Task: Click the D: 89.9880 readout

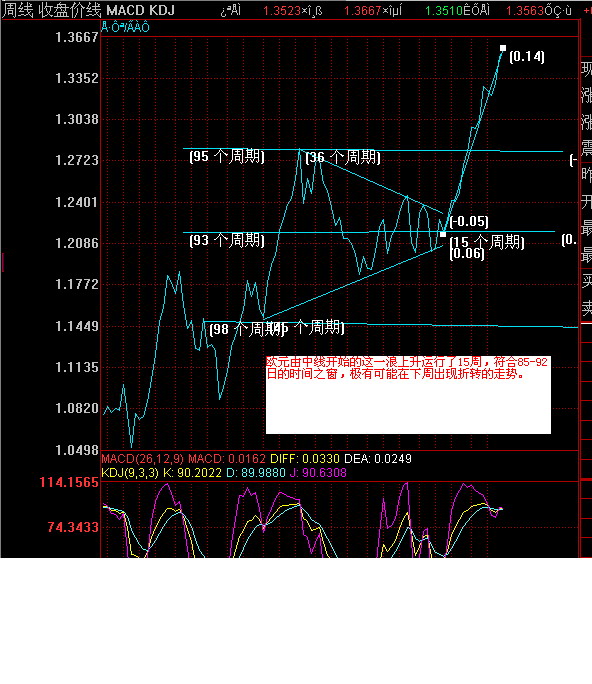Action: coord(256,473)
